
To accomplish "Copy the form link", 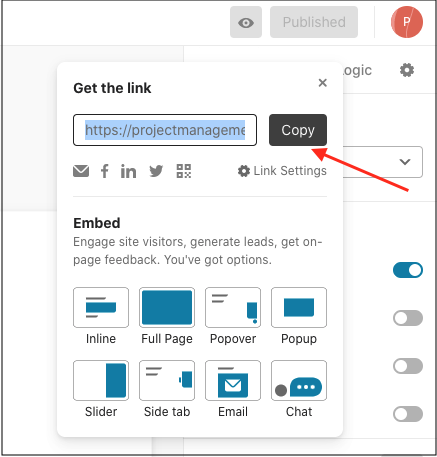I will coord(298,130).
